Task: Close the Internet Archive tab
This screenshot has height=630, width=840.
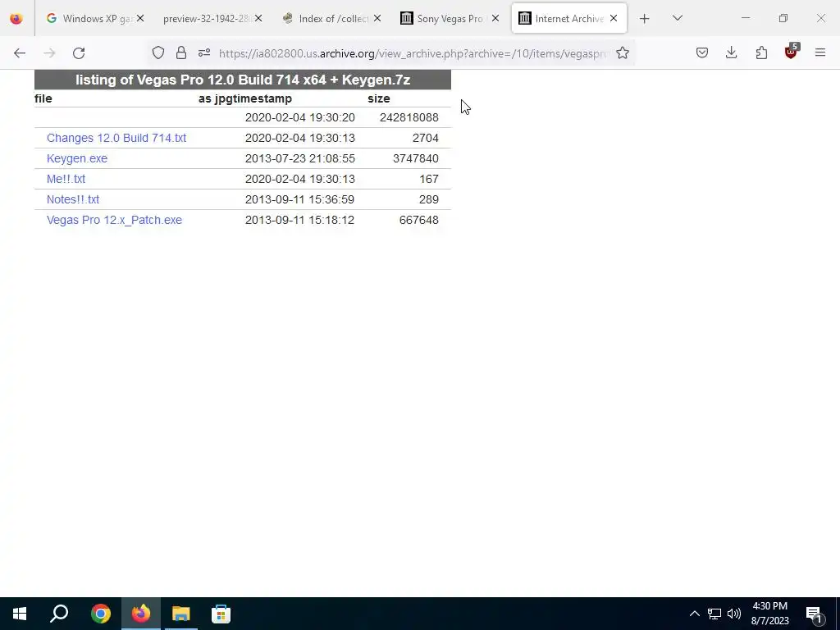Action: [614, 18]
